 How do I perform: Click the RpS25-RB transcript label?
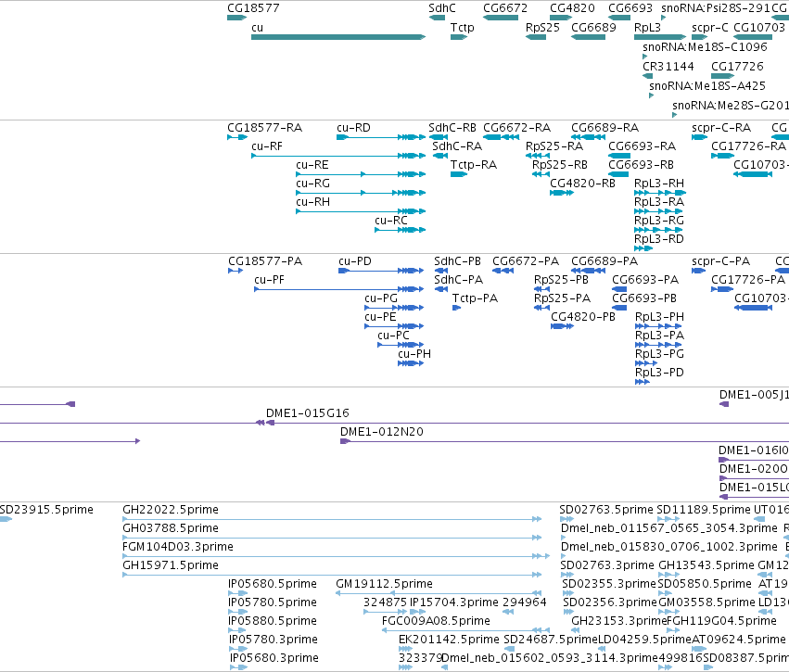point(560,165)
